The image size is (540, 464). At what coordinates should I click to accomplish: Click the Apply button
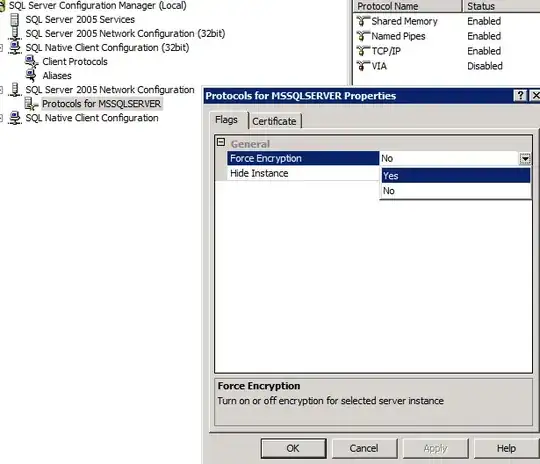436,448
